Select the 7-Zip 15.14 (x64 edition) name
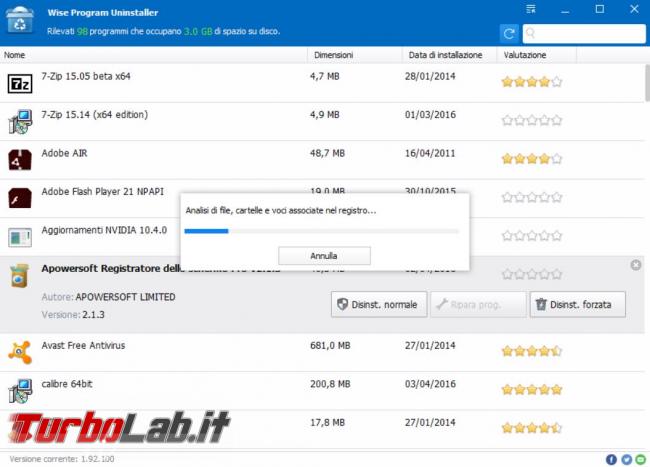The image size is (650, 467). (x=95, y=115)
